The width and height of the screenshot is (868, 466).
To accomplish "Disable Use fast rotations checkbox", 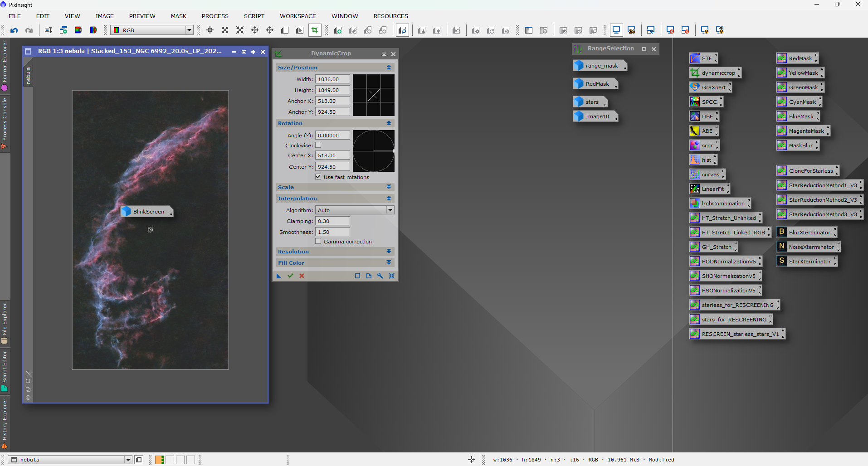I will (x=318, y=177).
